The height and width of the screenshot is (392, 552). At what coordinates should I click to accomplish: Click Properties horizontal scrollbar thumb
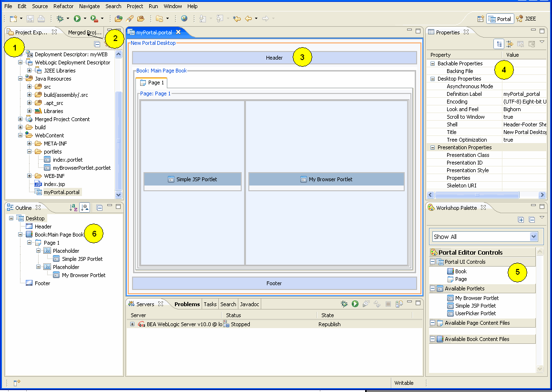tap(477, 195)
